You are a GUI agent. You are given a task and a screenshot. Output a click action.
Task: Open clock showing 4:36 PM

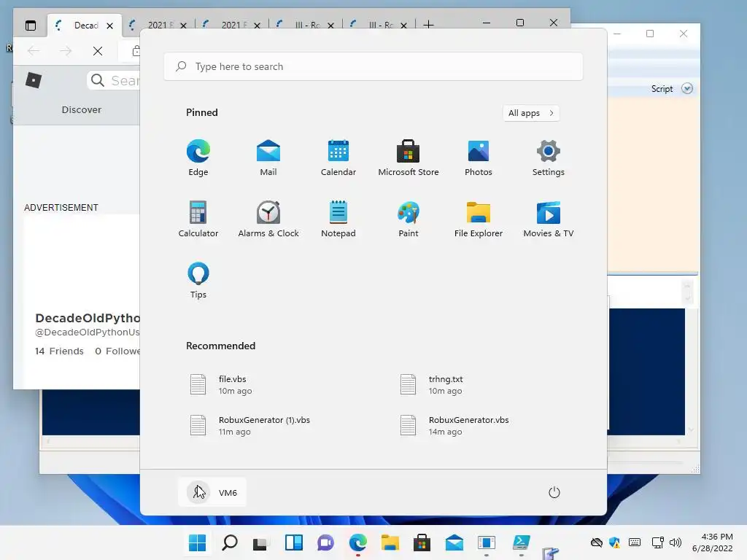pyautogui.click(x=712, y=542)
